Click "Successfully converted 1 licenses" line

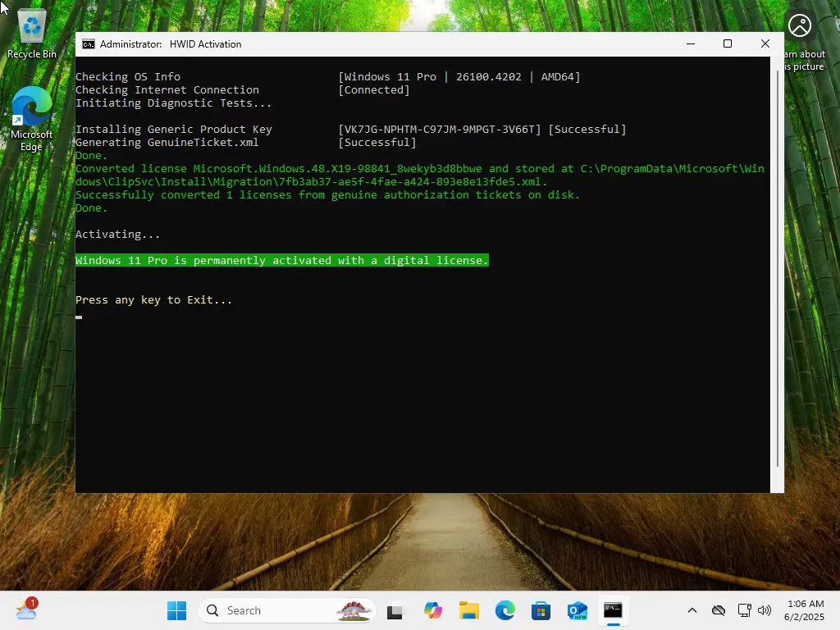tap(327, 195)
